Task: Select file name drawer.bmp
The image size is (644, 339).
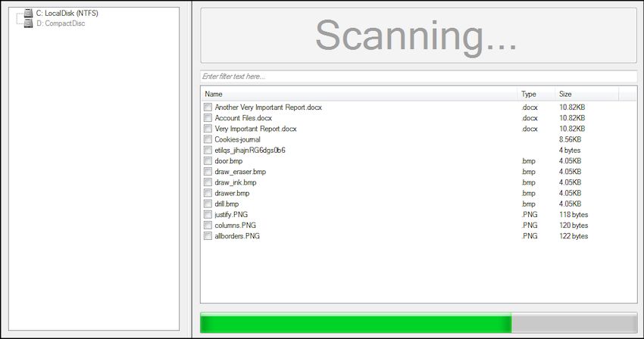Action: click(x=232, y=193)
